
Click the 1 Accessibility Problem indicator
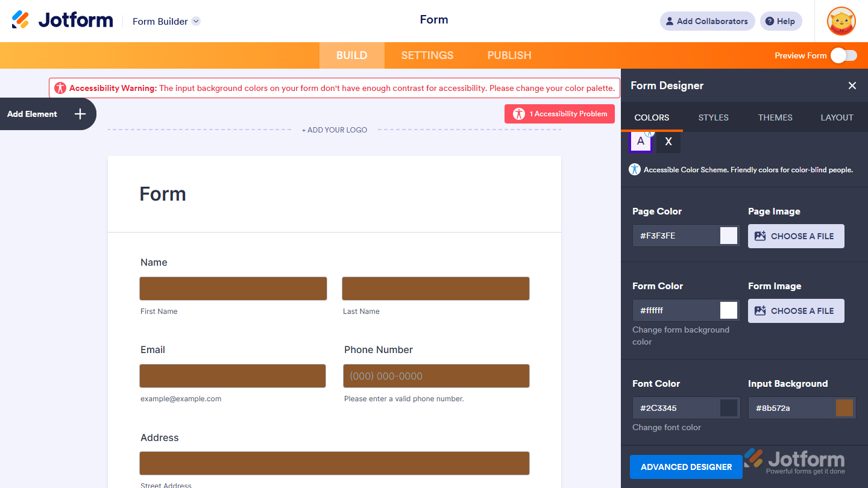pos(559,113)
